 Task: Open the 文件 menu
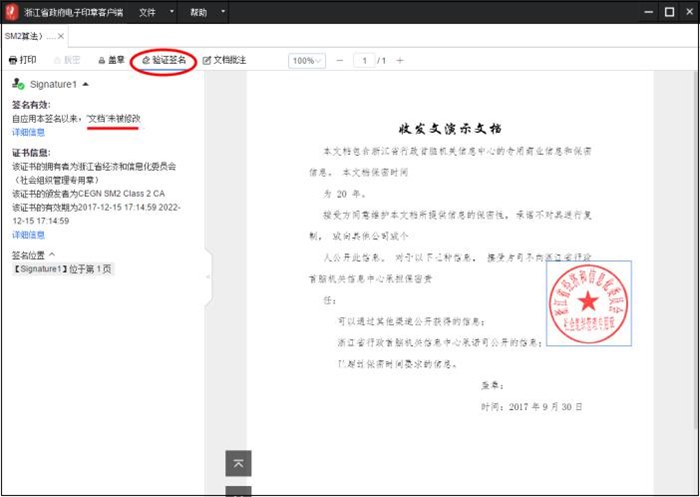(147, 12)
